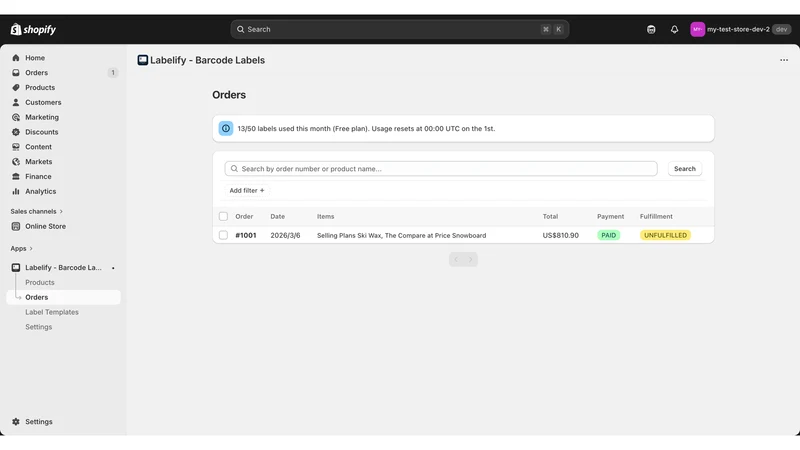Image resolution: width=800 pixels, height=450 pixels.
Task: Open the Analytics bar chart icon
Action: (x=16, y=192)
